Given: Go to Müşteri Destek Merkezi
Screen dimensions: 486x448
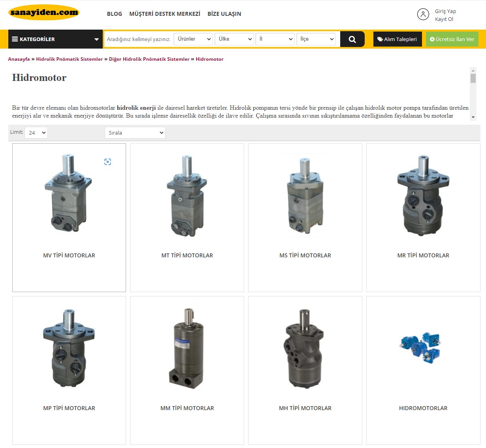Looking at the screenshot, I should tap(165, 14).
